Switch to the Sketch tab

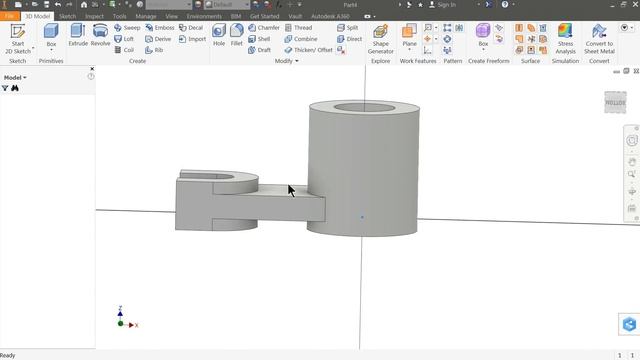[67, 16]
